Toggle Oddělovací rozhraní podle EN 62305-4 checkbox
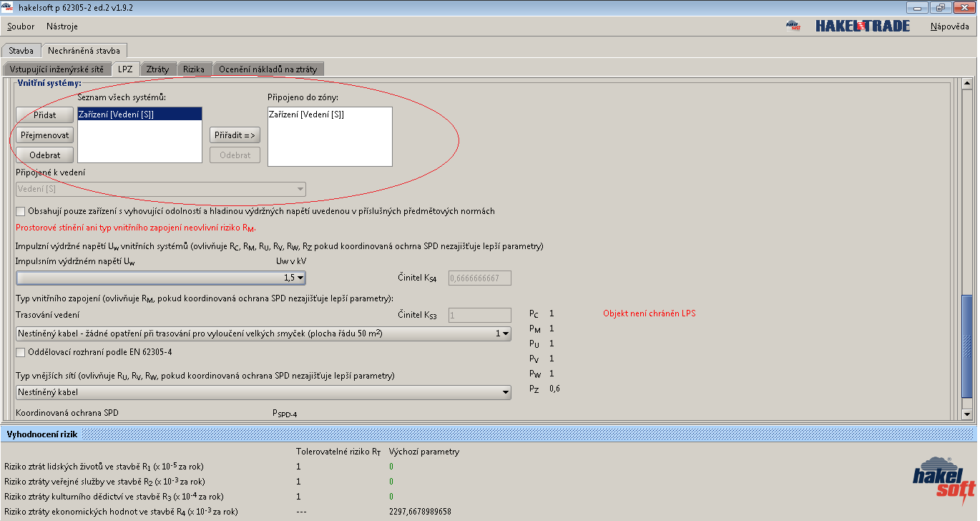Viewport: 980px width, 521px height. 20,352
